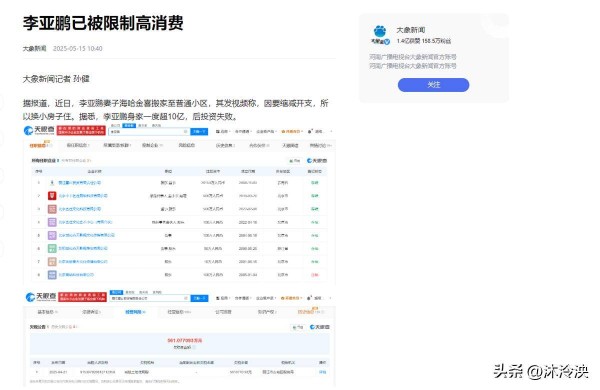Open the 大象新闻 account name in the sidebar card
Viewport: 600px width, 390px height.
point(411,30)
